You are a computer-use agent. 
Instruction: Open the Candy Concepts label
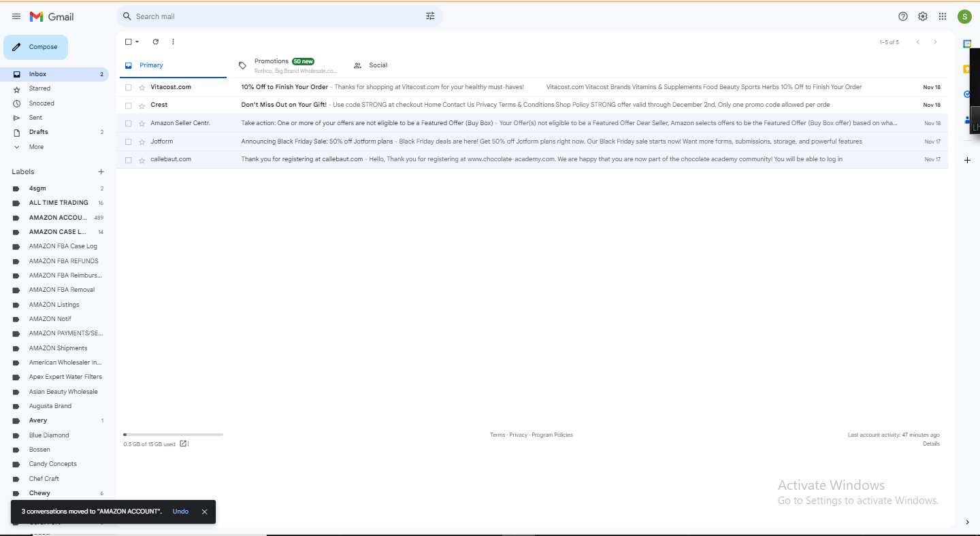[54, 464]
